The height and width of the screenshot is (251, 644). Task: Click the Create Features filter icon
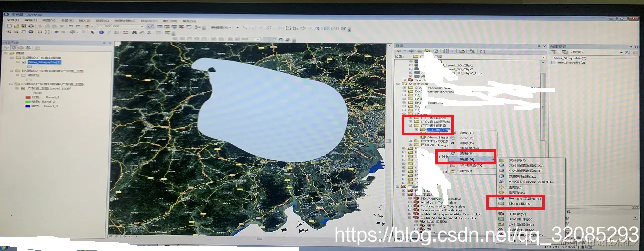[553, 52]
